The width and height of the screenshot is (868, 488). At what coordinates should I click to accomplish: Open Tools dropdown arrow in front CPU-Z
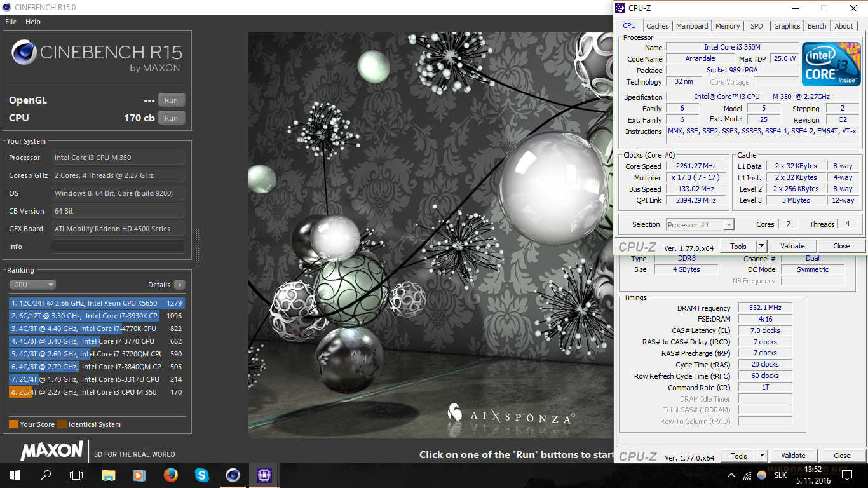[762, 246]
